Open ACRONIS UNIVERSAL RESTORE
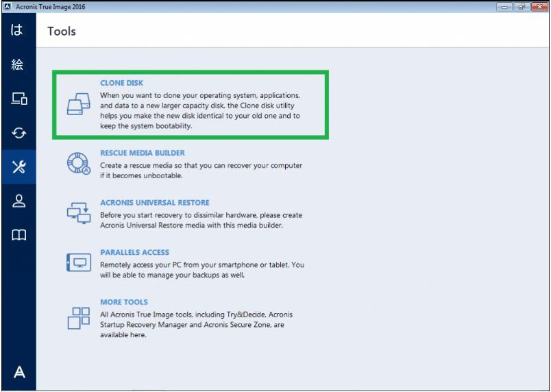Image resolution: width=551 pixels, height=392 pixels. (155, 203)
